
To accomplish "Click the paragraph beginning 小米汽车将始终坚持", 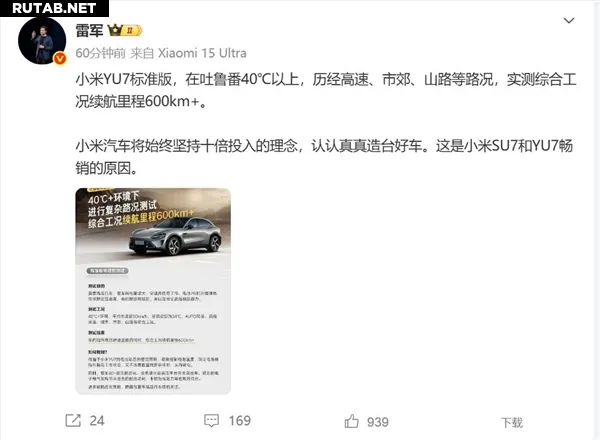I will click(x=324, y=156).
